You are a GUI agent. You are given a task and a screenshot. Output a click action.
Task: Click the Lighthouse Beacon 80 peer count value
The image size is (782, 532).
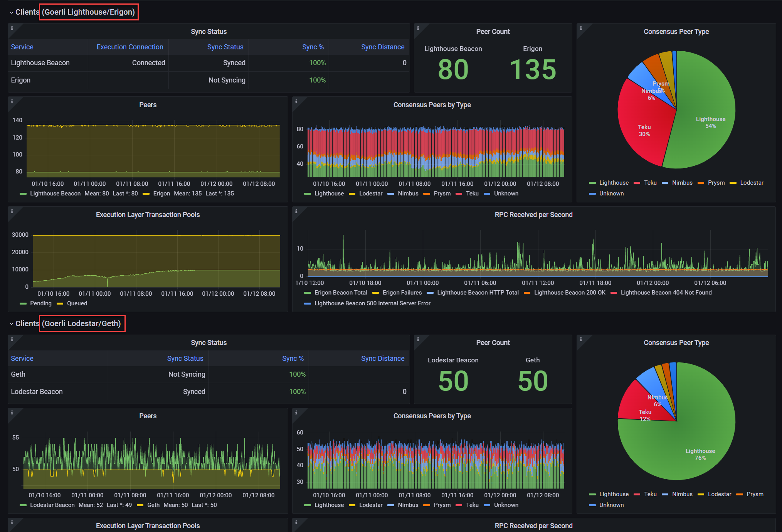453,70
